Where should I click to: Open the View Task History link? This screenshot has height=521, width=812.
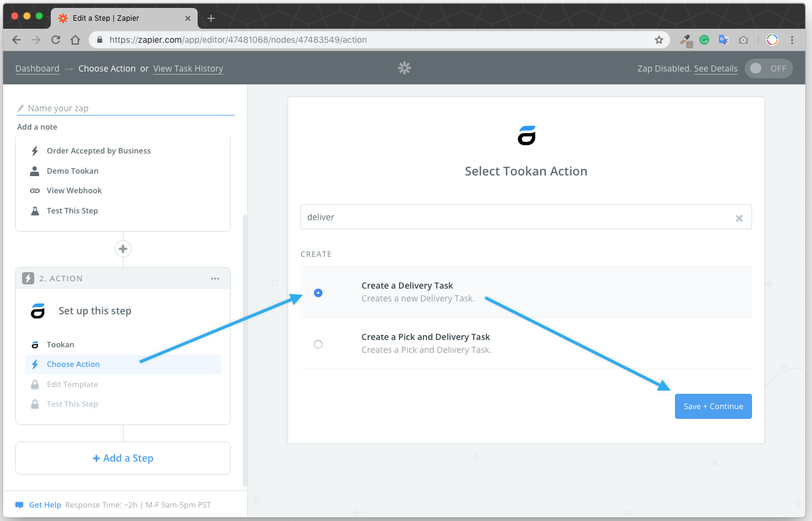(x=188, y=68)
